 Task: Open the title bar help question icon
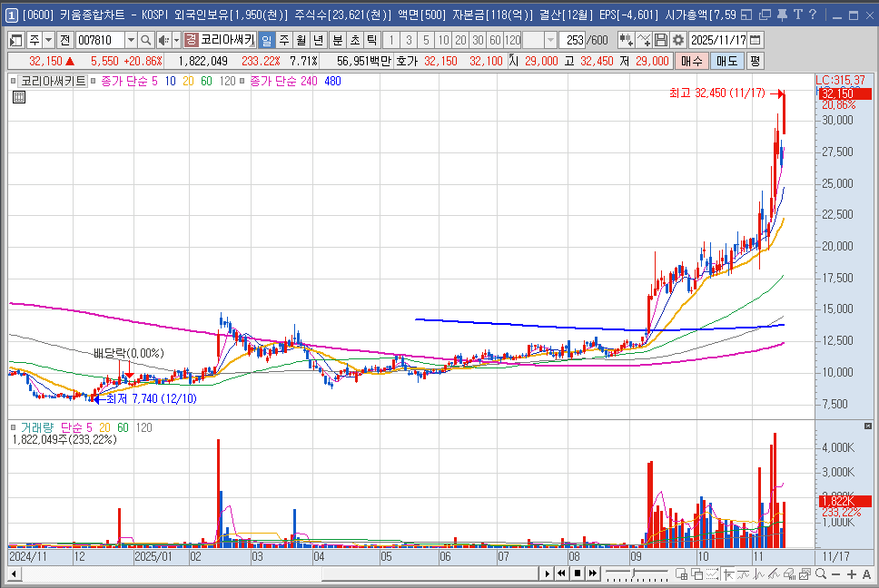[x=813, y=15]
